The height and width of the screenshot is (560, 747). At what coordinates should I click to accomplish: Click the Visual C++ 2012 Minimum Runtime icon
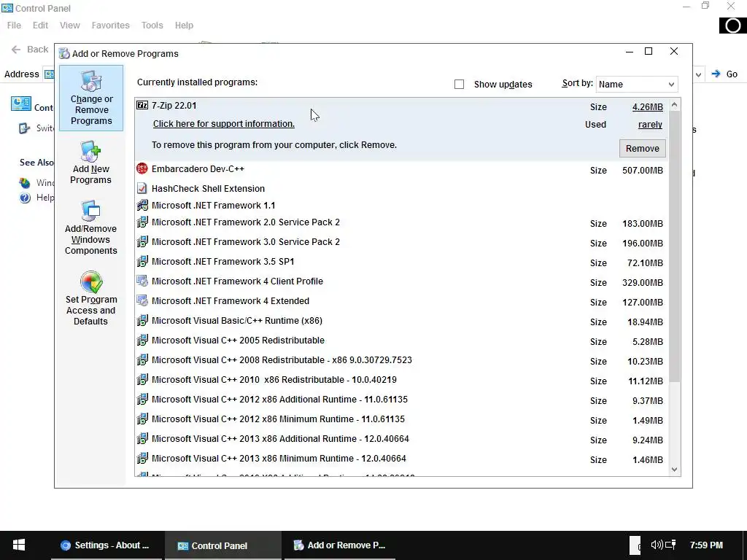click(x=142, y=419)
